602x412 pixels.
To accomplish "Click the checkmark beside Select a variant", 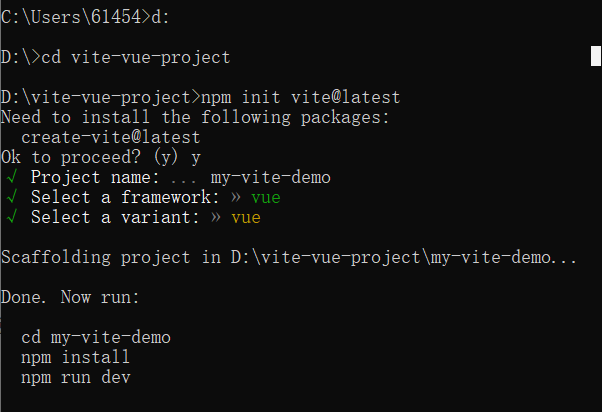I will (x=11, y=217).
